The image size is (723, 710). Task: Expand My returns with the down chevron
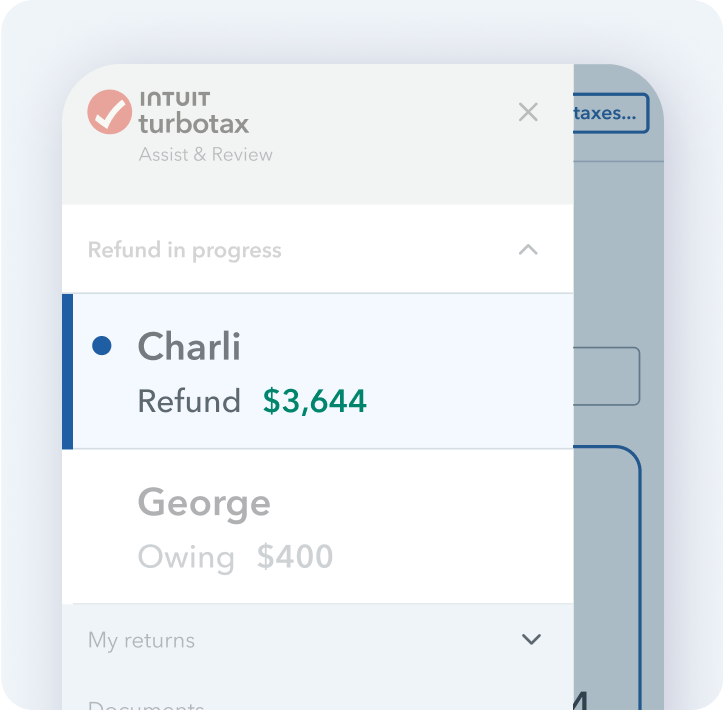coord(531,639)
